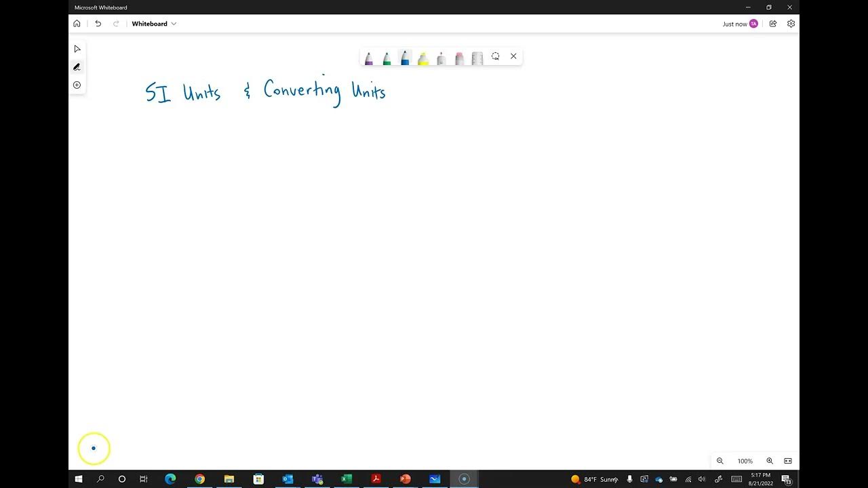Open the Share board option
This screenshot has height=488, width=868.
click(x=772, y=24)
